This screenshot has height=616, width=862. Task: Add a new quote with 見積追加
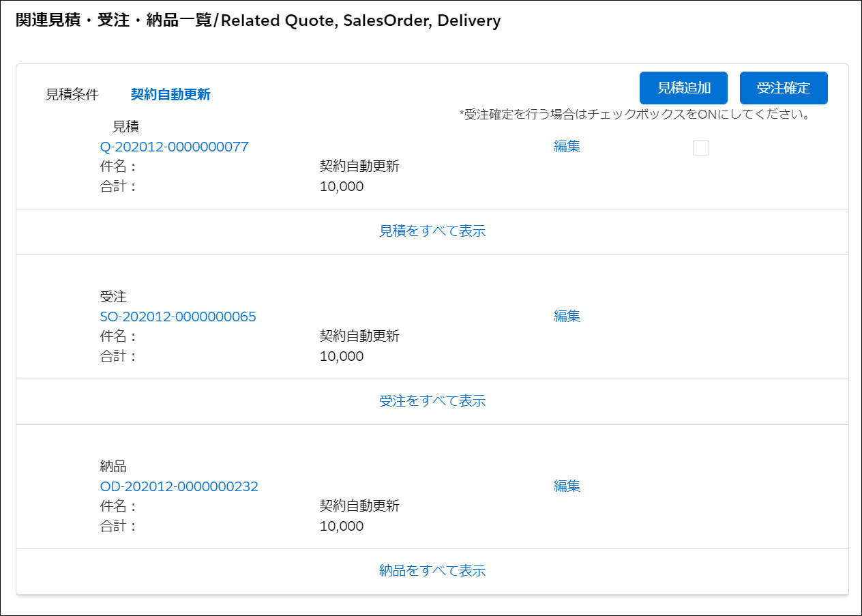pos(683,87)
